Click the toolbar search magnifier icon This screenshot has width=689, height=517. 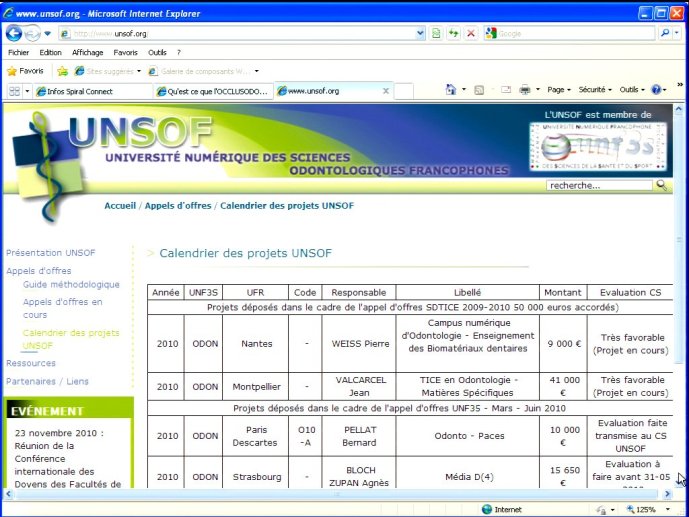point(665,33)
